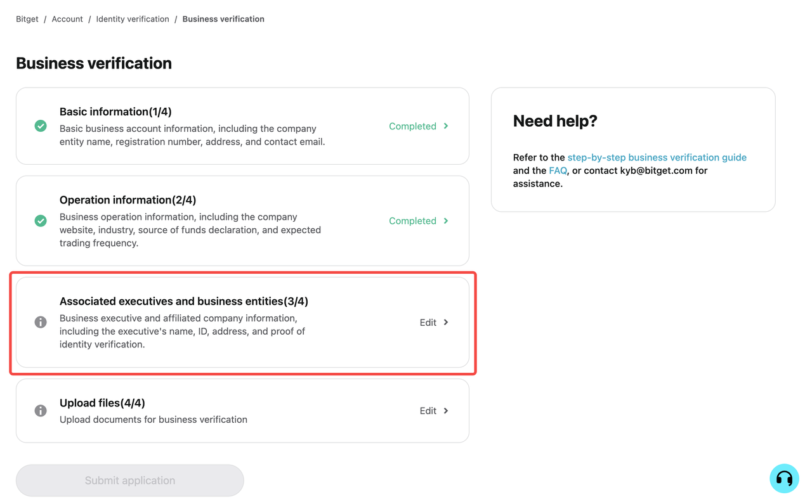Screen dimensions: 812x504
Task: Open the step-by-step business verification guide
Action: (657, 157)
